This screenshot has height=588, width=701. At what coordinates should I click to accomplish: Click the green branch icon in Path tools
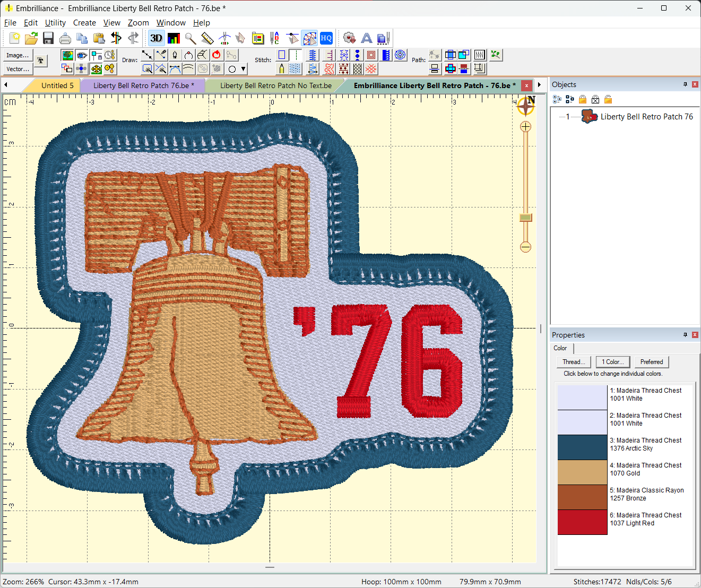(496, 55)
